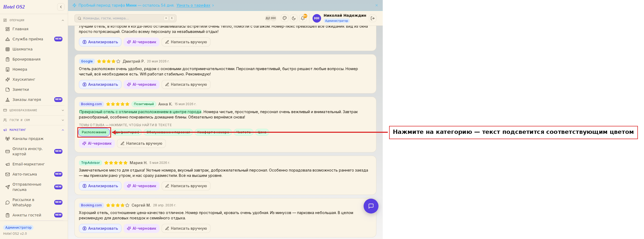Expand the Ценообразование section

34,110
